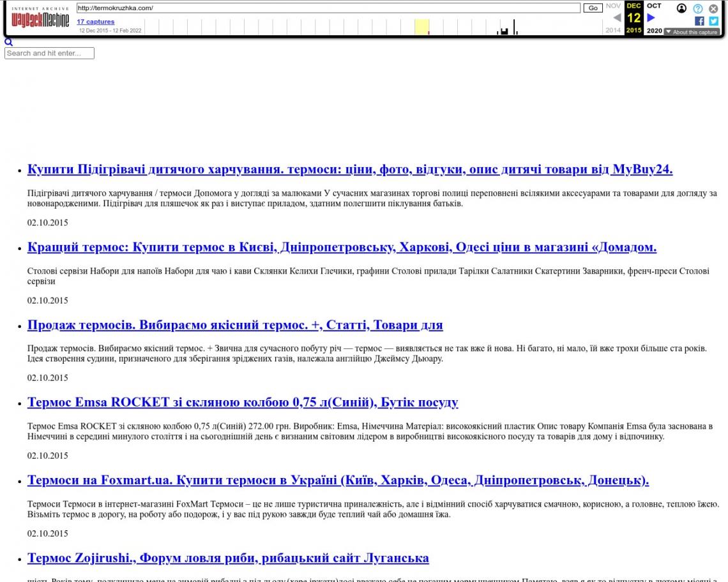
Task: Go to next capture arrow
Action: (651, 18)
